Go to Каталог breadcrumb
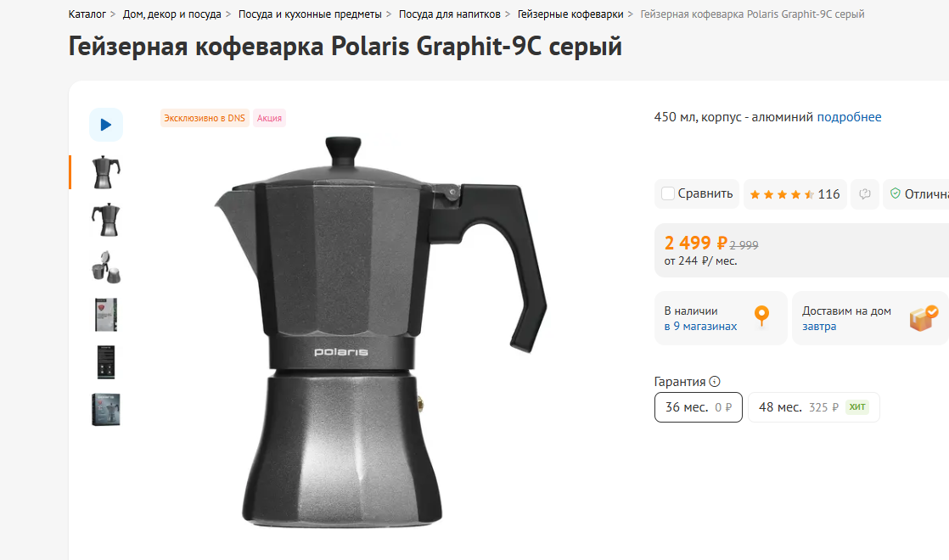 [87, 14]
